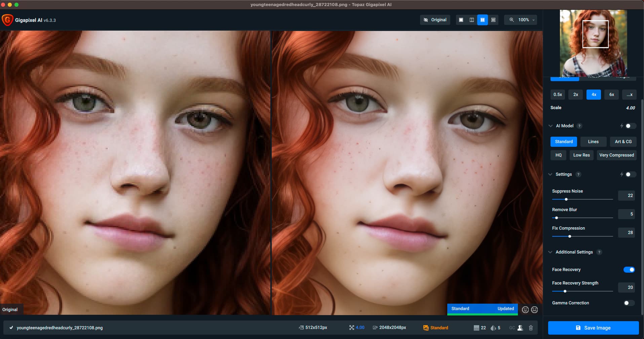This screenshot has width=644, height=339.
Task: Switch to single image view
Action: click(461, 20)
